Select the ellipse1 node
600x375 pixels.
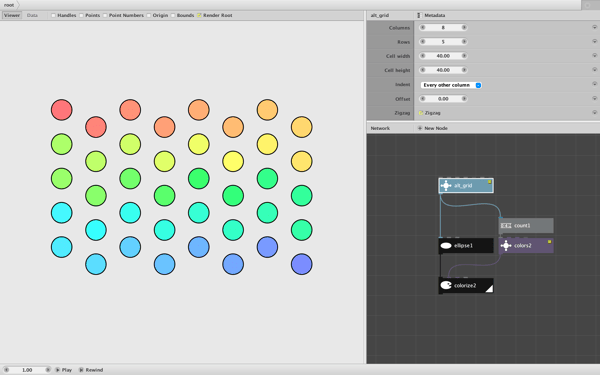pyautogui.click(x=466, y=246)
